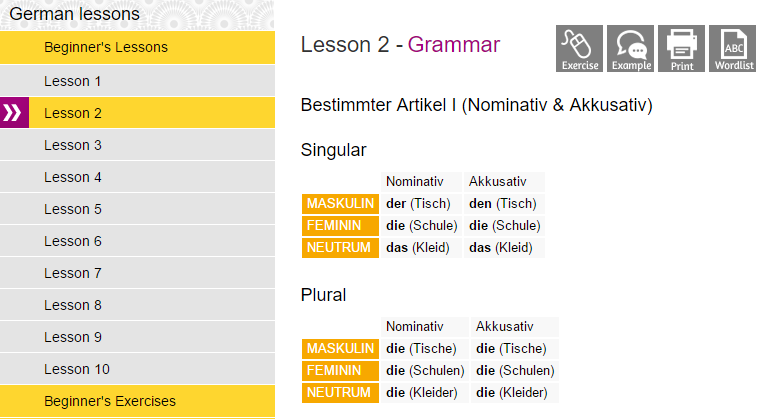The image size is (768, 419).
Task: Click the MASKULIN label in Singular table
Action: (x=340, y=203)
